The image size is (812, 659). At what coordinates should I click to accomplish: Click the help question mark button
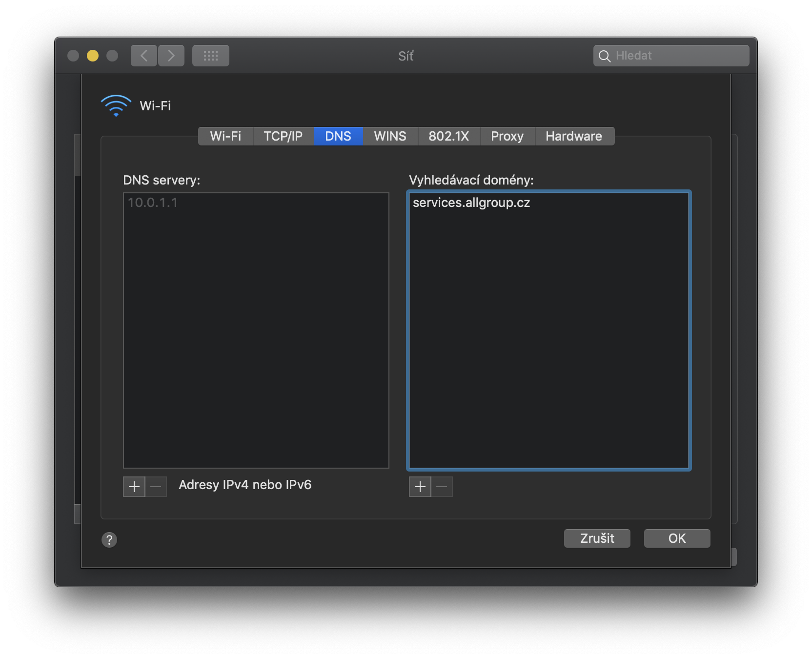(x=109, y=539)
